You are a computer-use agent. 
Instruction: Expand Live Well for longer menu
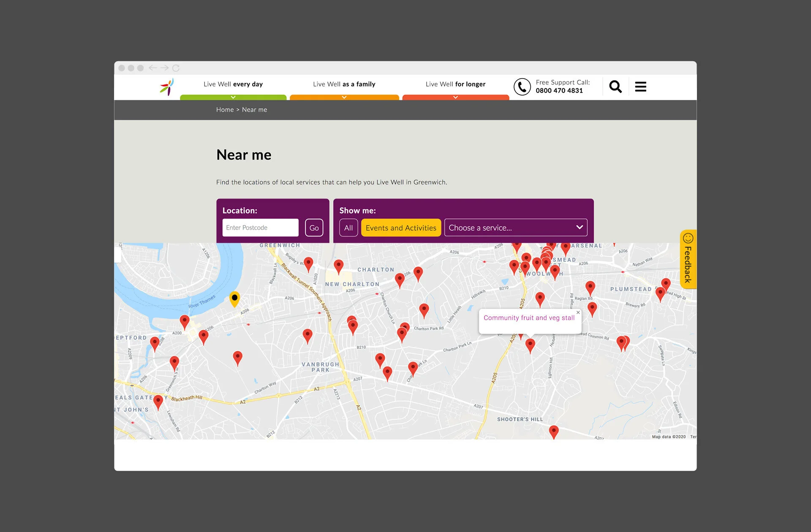click(x=455, y=84)
